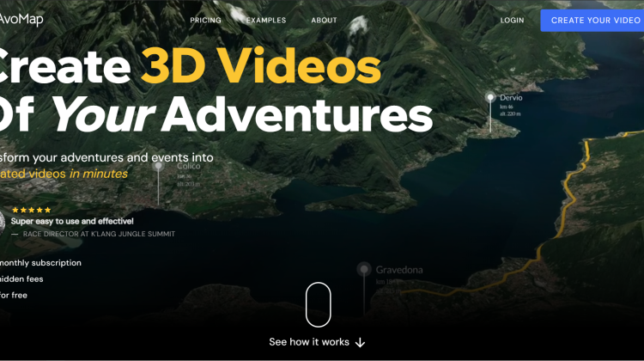Viewport: 644px width, 361px height.
Task: Click the pill-shaped scroll indicator
Action: tap(318, 304)
